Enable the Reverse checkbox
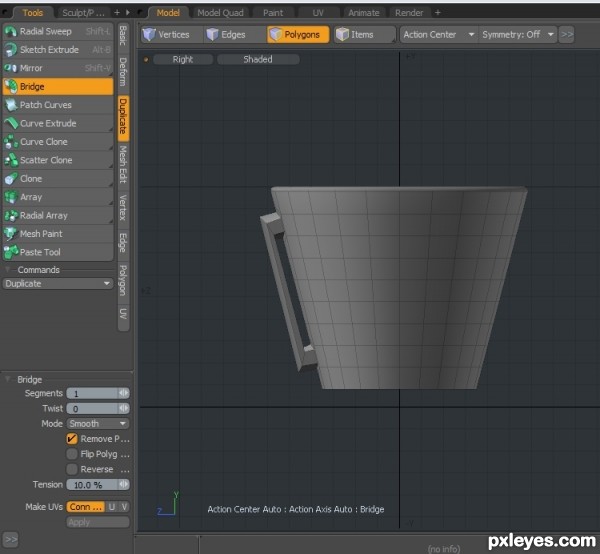600x554 pixels. click(72, 469)
